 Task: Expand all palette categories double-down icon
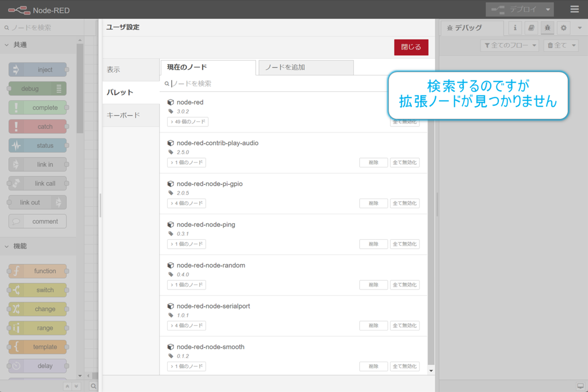pyautogui.click(x=76, y=386)
